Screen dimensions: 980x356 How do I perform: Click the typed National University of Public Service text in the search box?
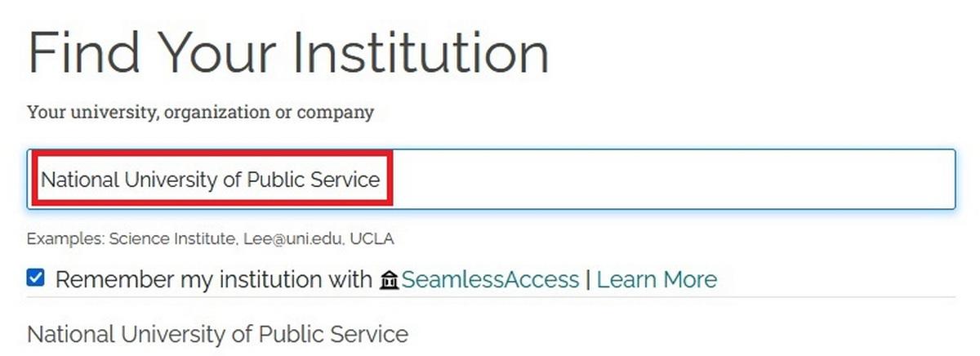pyautogui.click(x=211, y=179)
